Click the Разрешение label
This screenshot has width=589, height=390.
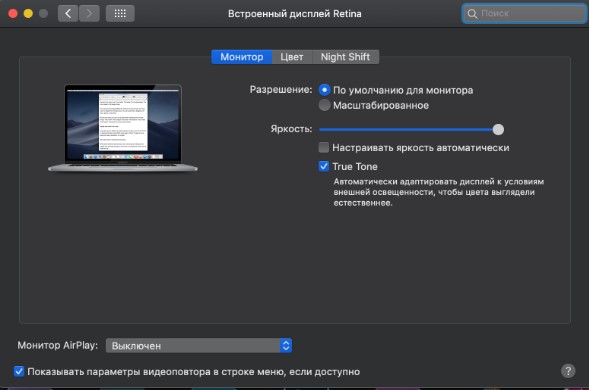(x=281, y=89)
